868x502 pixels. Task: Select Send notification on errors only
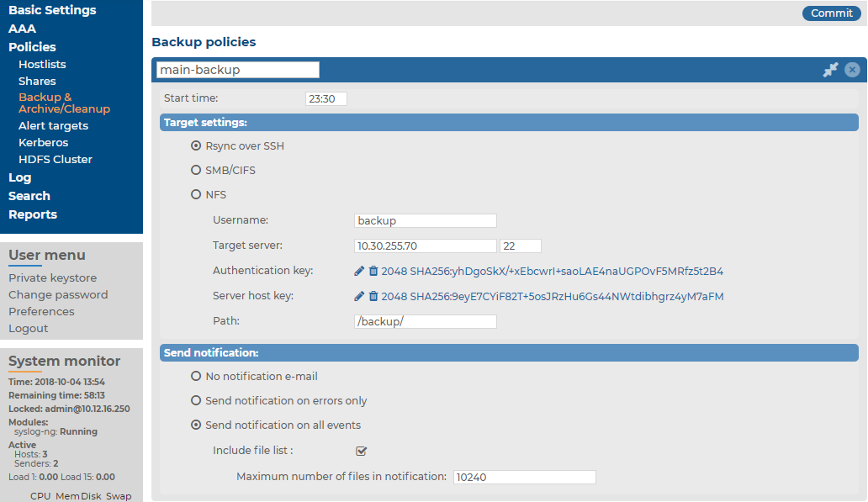pos(196,401)
